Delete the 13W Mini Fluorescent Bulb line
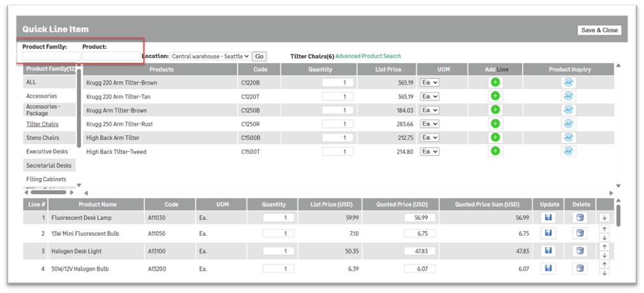 [580, 233]
